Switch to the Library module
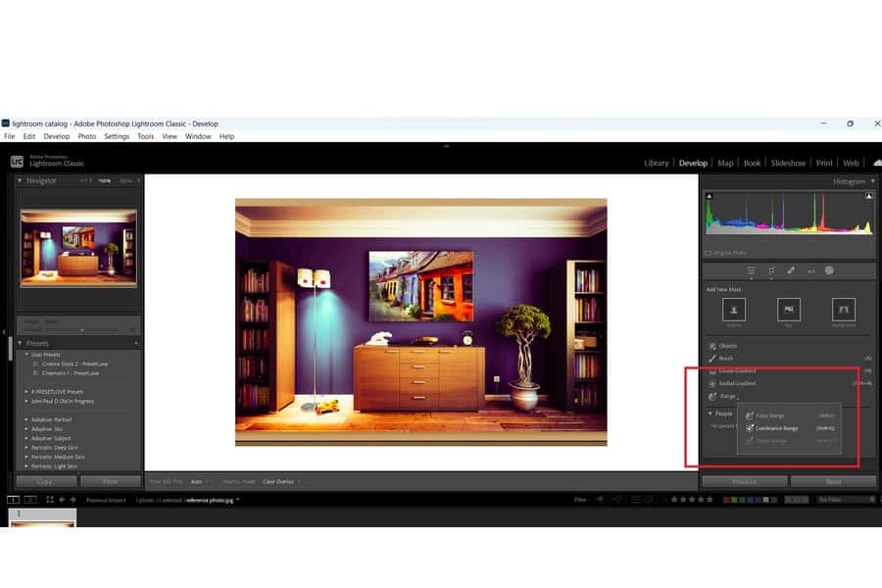The height and width of the screenshot is (588, 882). [657, 163]
